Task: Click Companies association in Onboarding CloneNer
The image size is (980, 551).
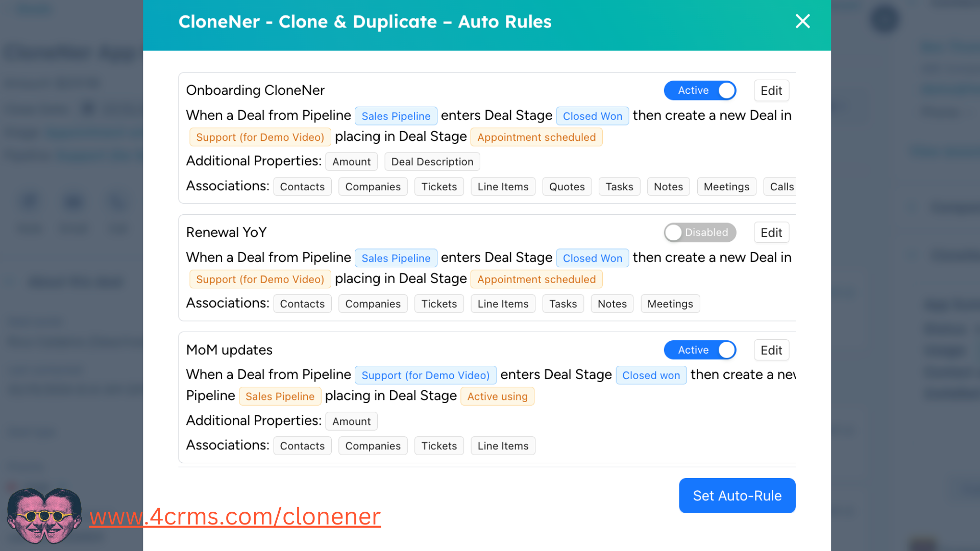Action: pos(373,187)
